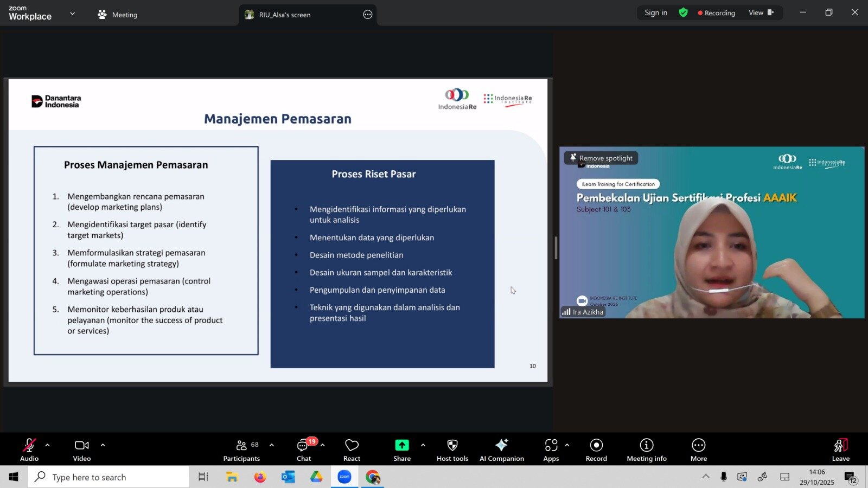This screenshot has height=488, width=868.
Task: Click the Sign in button
Action: point(656,13)
